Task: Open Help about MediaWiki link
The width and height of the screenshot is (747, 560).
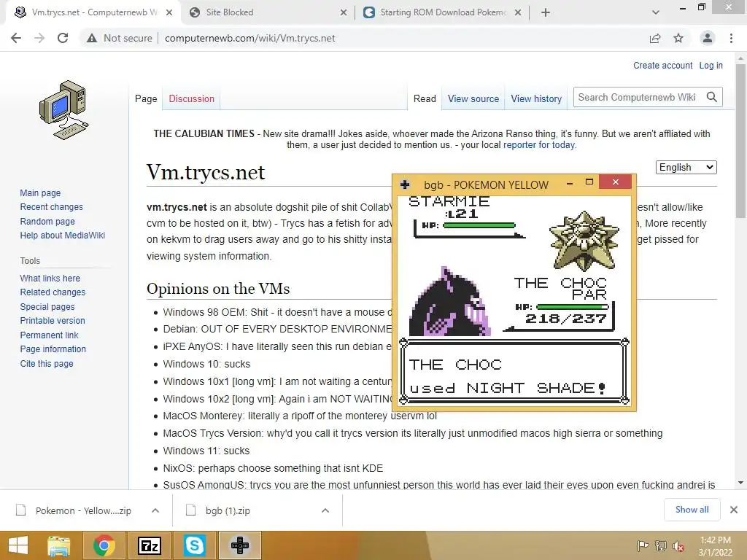Action: tap(63, 236)
